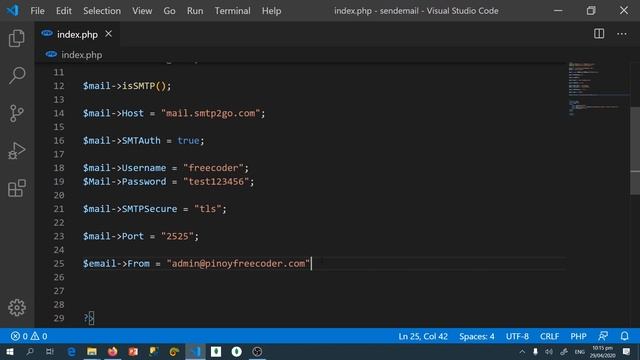
Task: Open the Go menu
Action: [x=169, y=11]
